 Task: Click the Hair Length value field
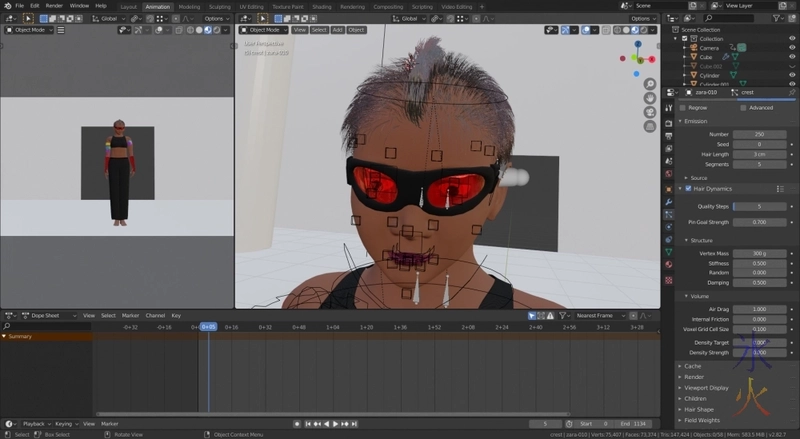759,154
